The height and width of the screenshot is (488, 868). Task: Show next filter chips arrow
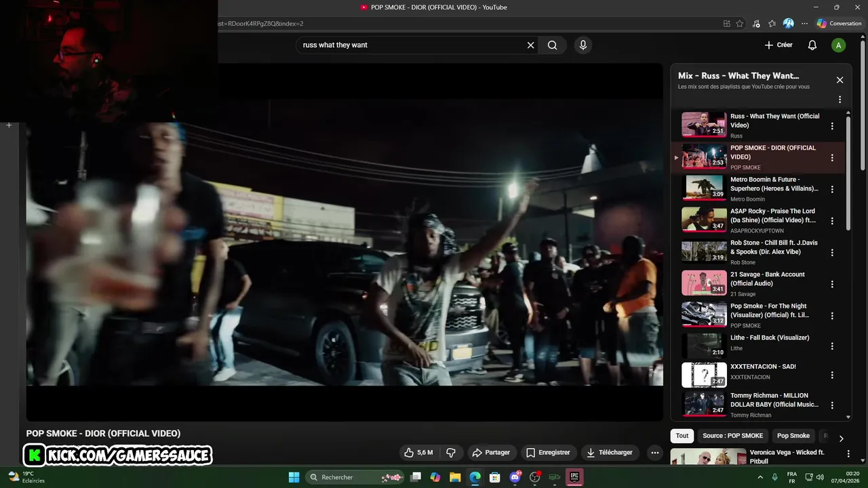click(x=841, y=439)
